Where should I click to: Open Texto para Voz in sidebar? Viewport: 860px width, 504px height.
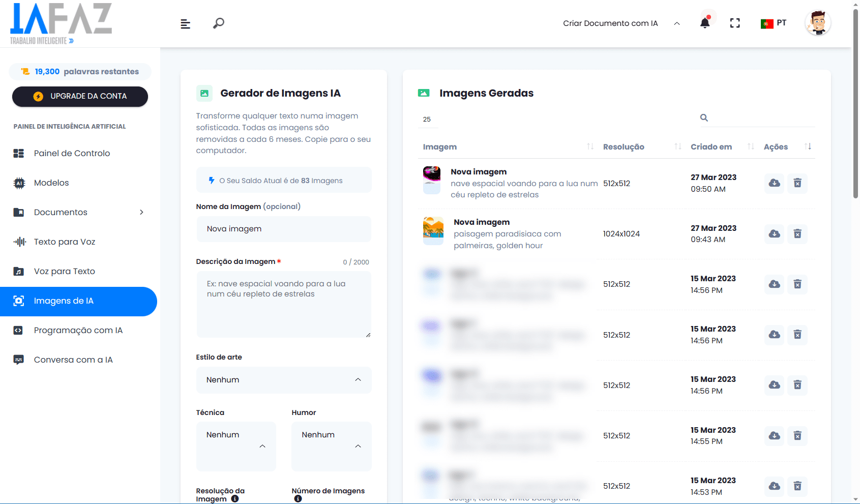(x=65, y=242)
